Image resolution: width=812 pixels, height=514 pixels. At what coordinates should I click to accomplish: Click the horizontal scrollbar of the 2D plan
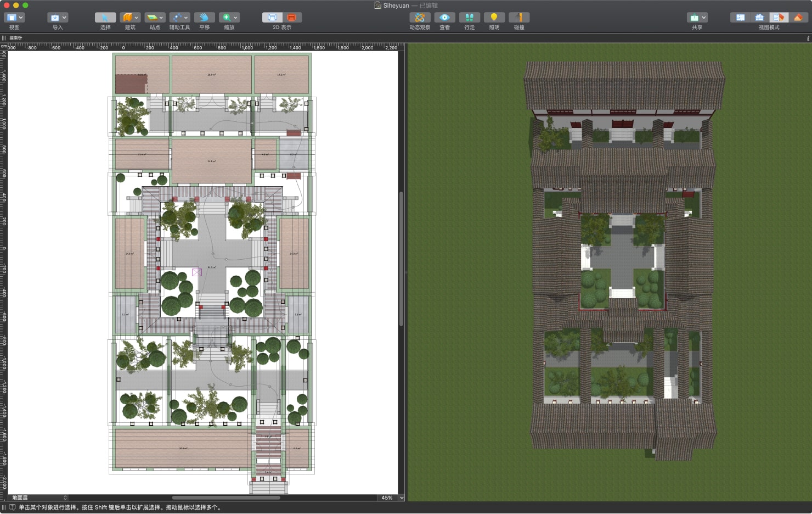[x=226, y=498]
